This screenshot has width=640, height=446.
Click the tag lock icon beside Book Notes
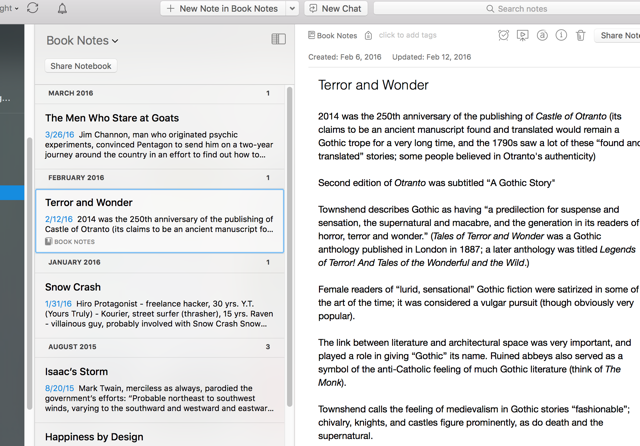point(368,36)
